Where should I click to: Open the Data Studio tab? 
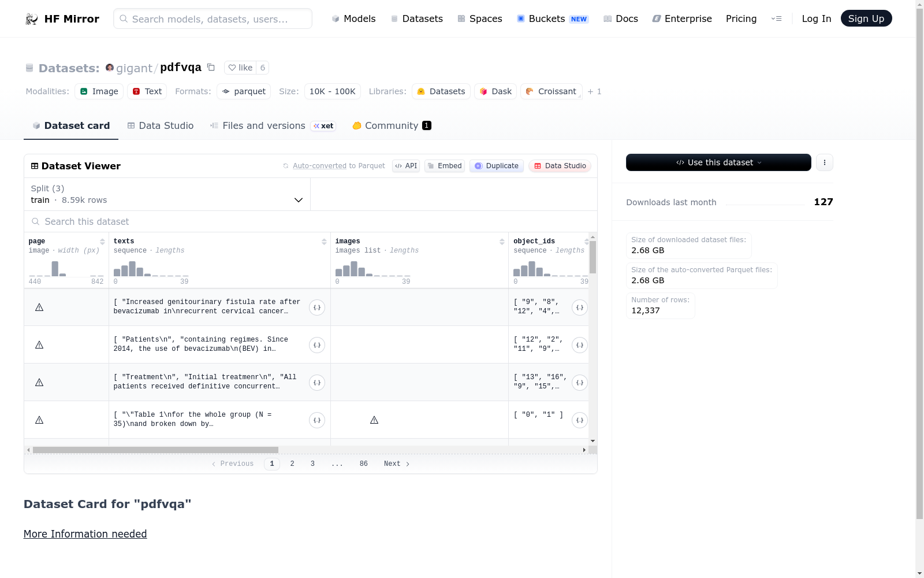coord(161,125)
